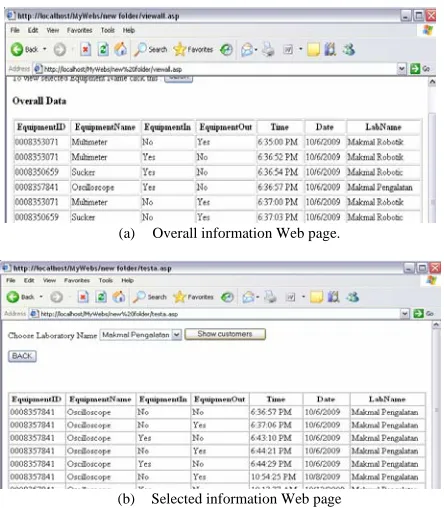Click Edit document icon in viewall.asp window
The height and width of the screenshot is (508, 444).
point(287,50)
